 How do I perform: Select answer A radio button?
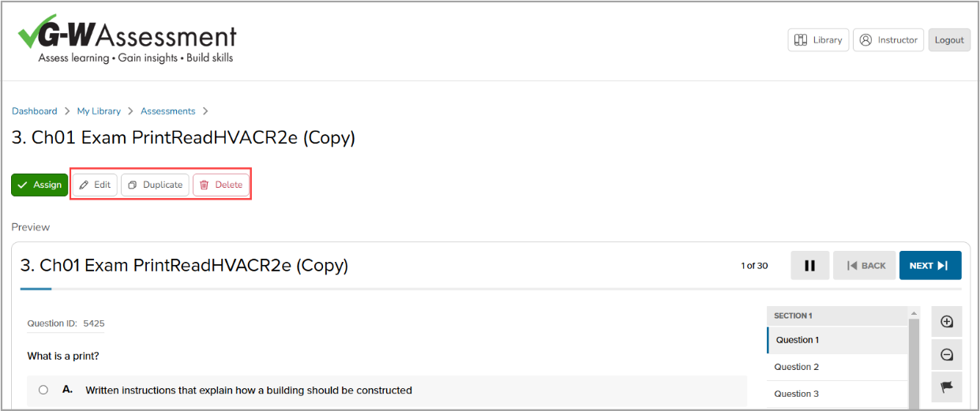[43, 390]
